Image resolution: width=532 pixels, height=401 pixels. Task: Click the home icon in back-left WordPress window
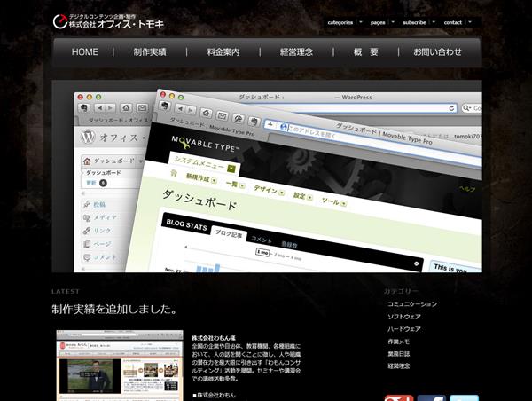(126, 108)
